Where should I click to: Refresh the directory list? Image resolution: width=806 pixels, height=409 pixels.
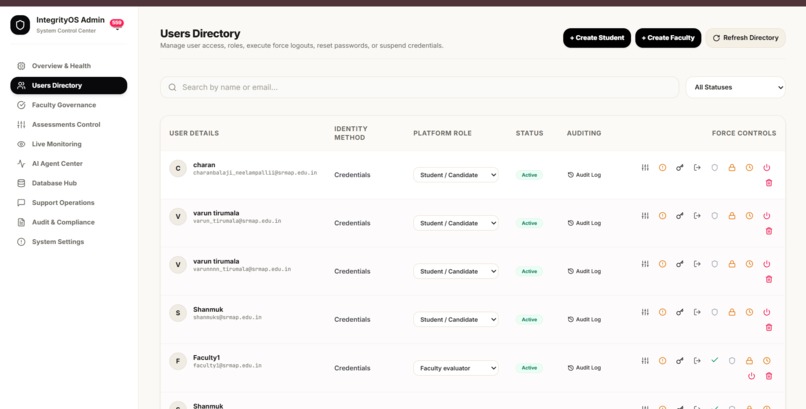(745, 38)
